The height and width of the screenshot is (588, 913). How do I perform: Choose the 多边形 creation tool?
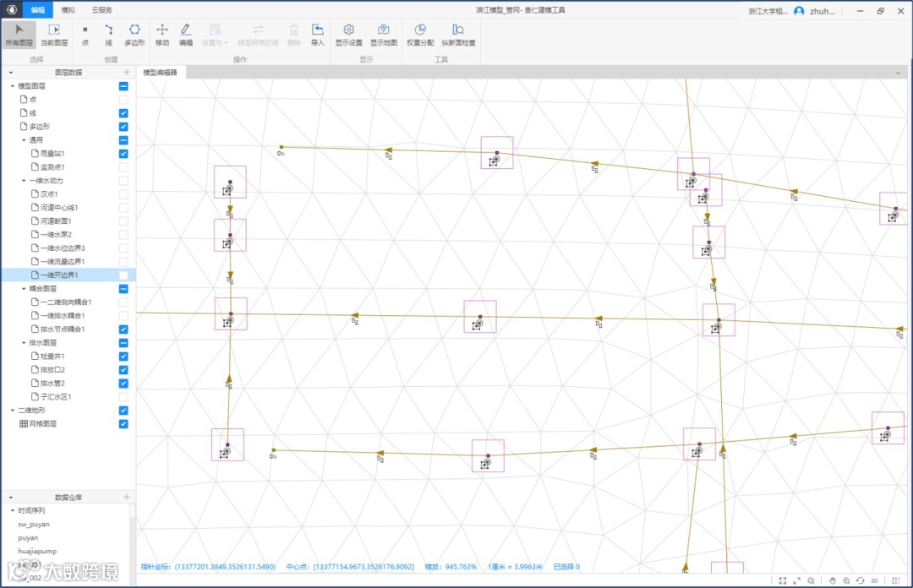point(134,35)
